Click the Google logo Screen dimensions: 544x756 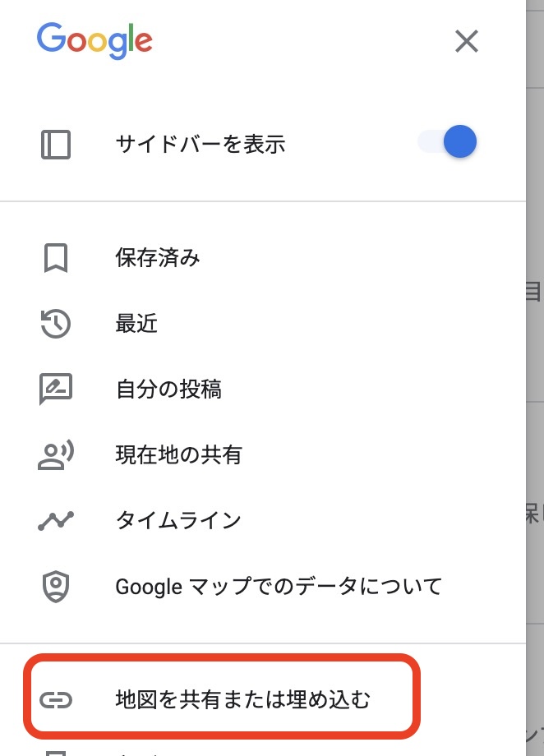95,39
